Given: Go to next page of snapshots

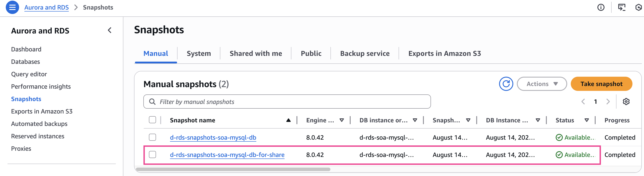Looking at the screenshot, I should 608,102.
